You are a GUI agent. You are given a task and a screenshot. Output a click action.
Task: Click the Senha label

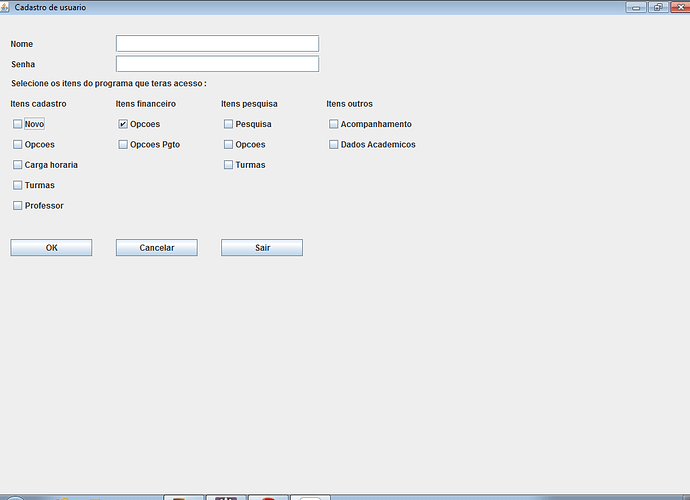(23, 64)
